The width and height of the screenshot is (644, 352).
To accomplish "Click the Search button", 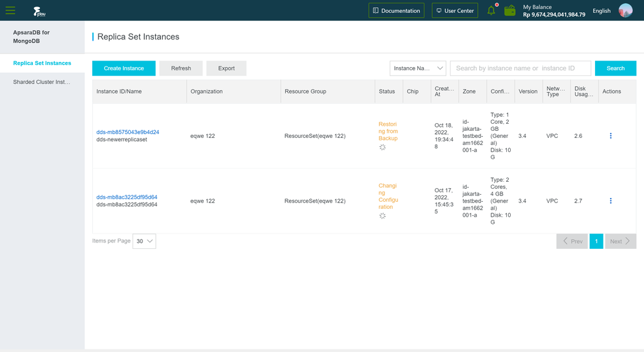I will click(616, 68).
